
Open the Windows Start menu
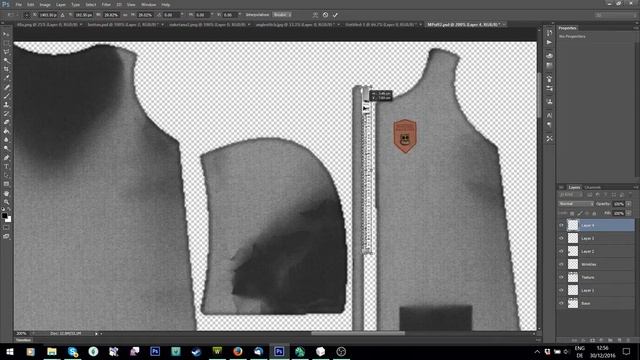(9, 351)
